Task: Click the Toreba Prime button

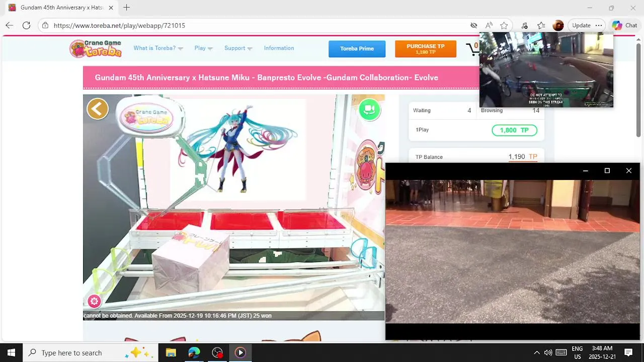Action: click(x=357, y=49)
